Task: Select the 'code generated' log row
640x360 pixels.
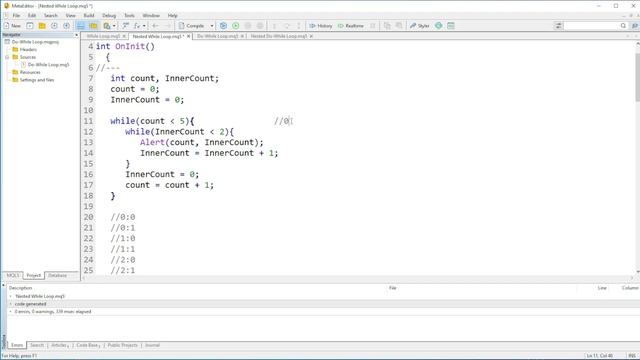Action: tap(322, 304)
